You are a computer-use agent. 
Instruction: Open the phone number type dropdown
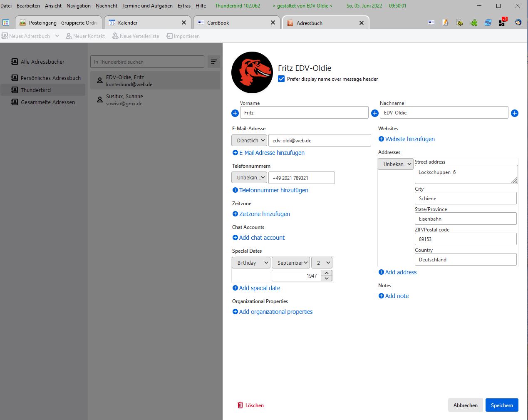coord(249,177)
